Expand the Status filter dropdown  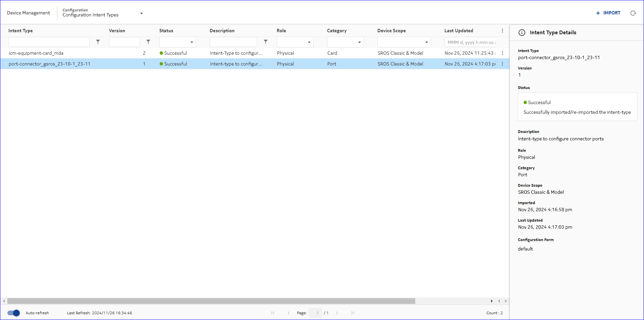(x=192, y=42)
